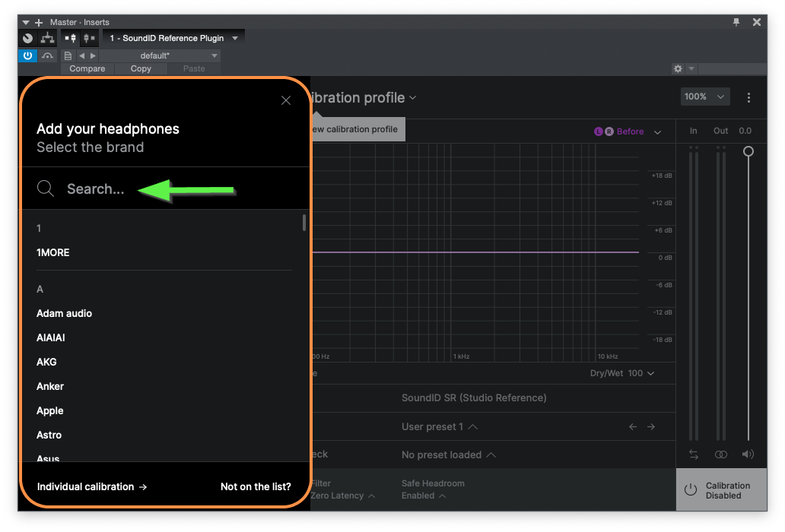Click the output gain slider handle
The height and width of the screenshot is (532, 785).
[x=748, y=151]
